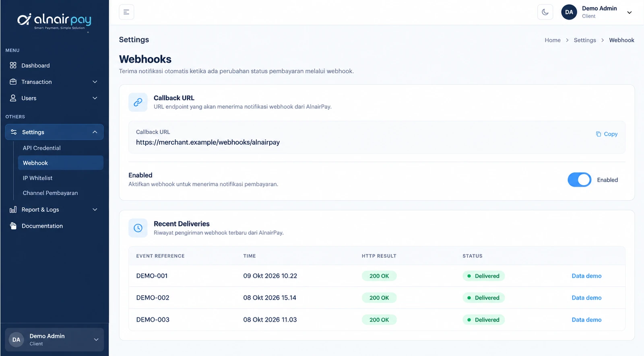The height and width of the screenshot is (356, 644).
Task: Click the 200 OK badge for DEMO-001
Action: (x=379, y=276)
